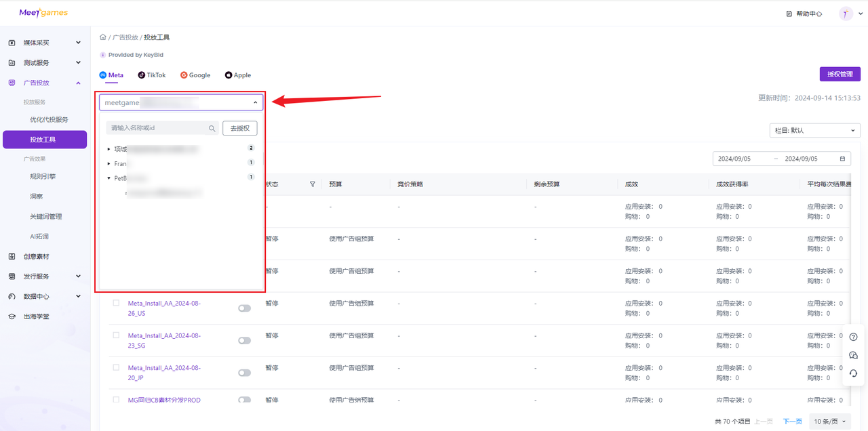Open 规则引擎 in sidebar
Image resolution: width=868 pixels, height=431 pixels.
[x=43, y=176]
